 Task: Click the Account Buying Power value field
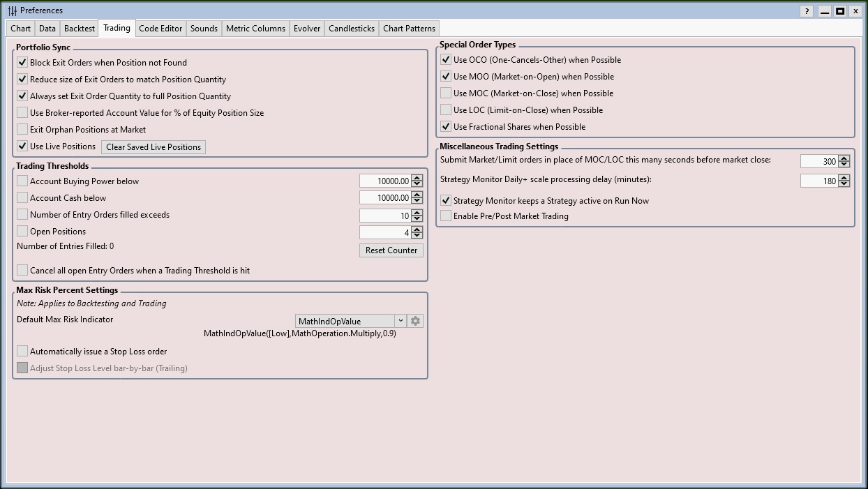384,181
